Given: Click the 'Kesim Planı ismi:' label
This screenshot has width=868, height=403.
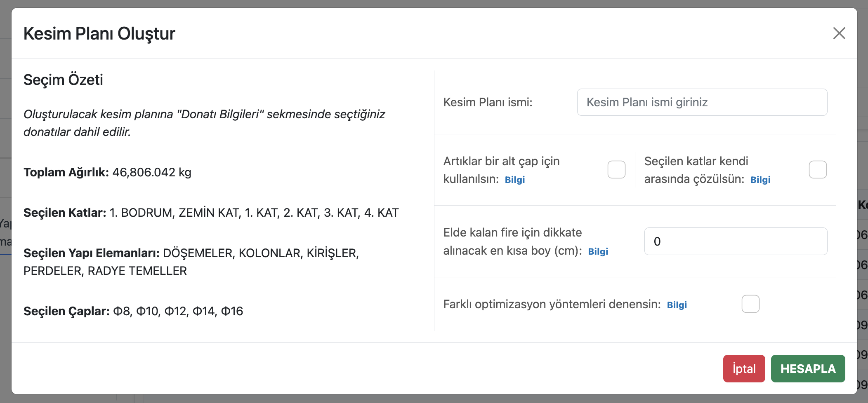Looking at the screenshot, I should [488, 102].
